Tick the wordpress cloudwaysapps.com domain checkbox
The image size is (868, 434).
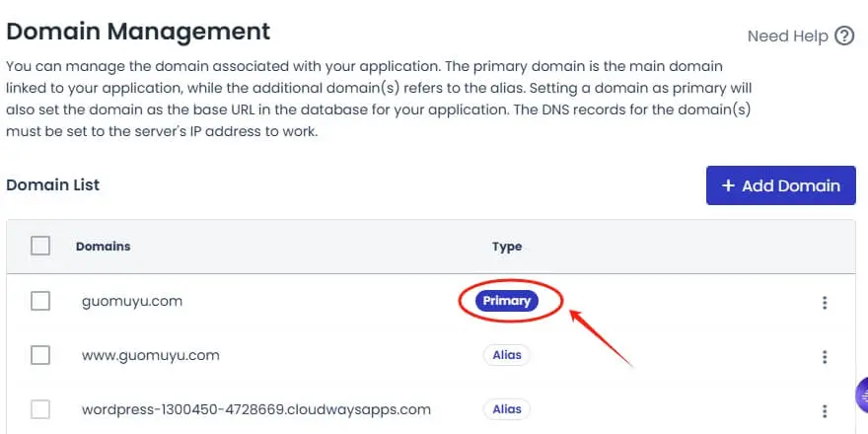[x=40, y=408]
